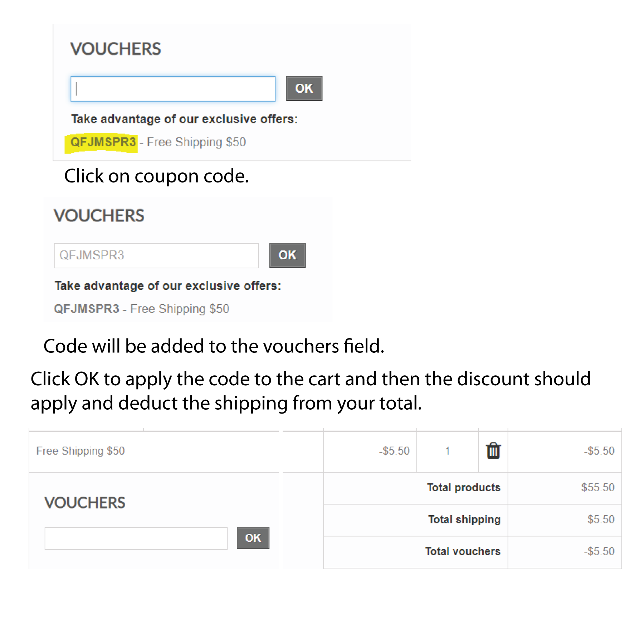Click the quantity 1 cell in voucher row

pos(447,451)
